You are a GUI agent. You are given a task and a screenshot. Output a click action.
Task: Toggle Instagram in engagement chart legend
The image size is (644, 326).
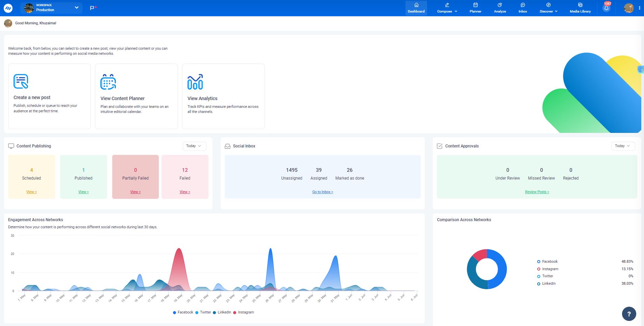(x=244, y=312)
